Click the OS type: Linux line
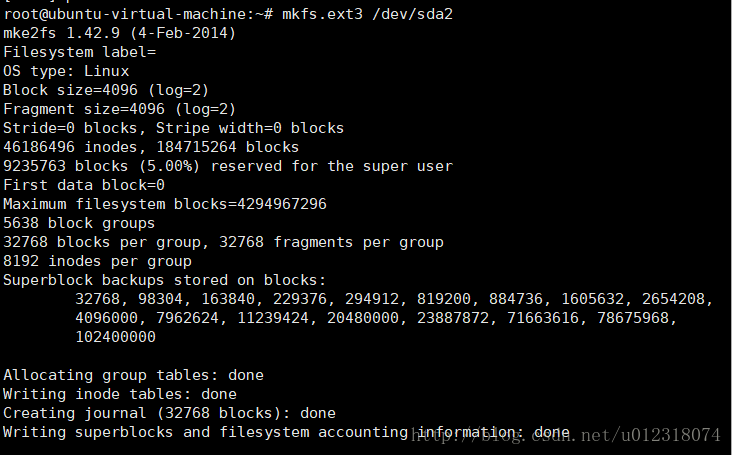Viewport: 732px width, 455px height. (66, 70)
